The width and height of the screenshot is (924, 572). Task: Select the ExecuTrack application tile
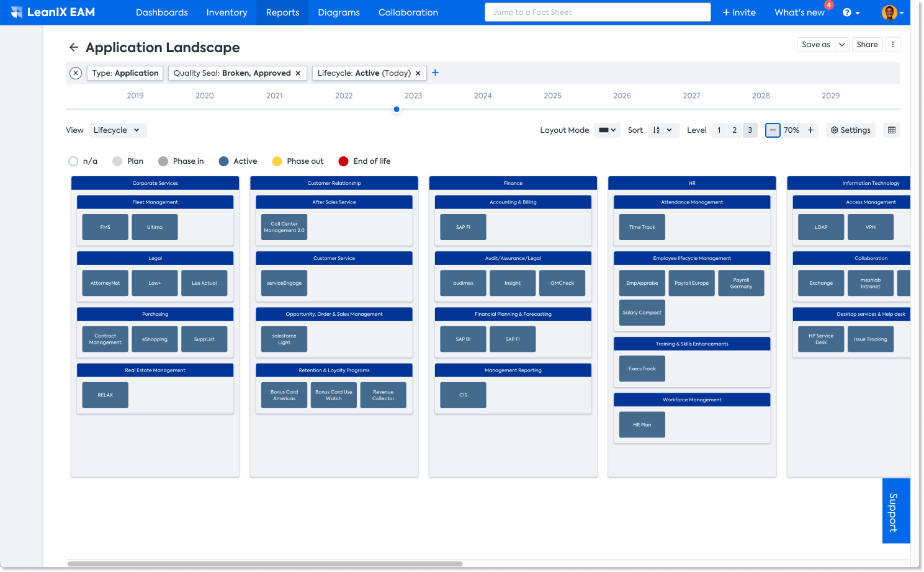coord(642,369)
